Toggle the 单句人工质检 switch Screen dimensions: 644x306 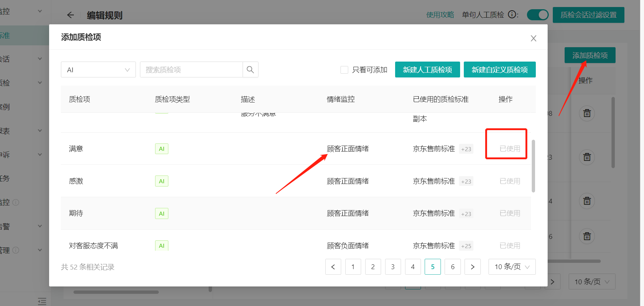pyautogui.click(x=537, y=15)
